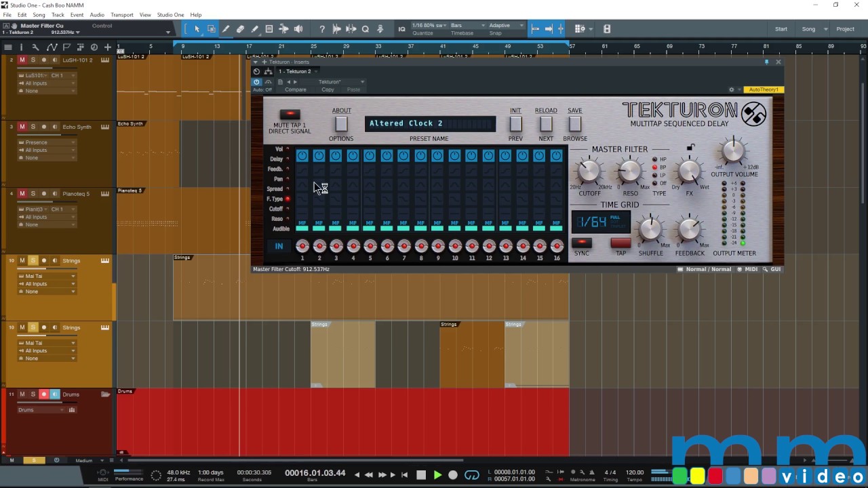868x488 pixels.
Task: Activate the Bend tool
Action: click(283, 29)
